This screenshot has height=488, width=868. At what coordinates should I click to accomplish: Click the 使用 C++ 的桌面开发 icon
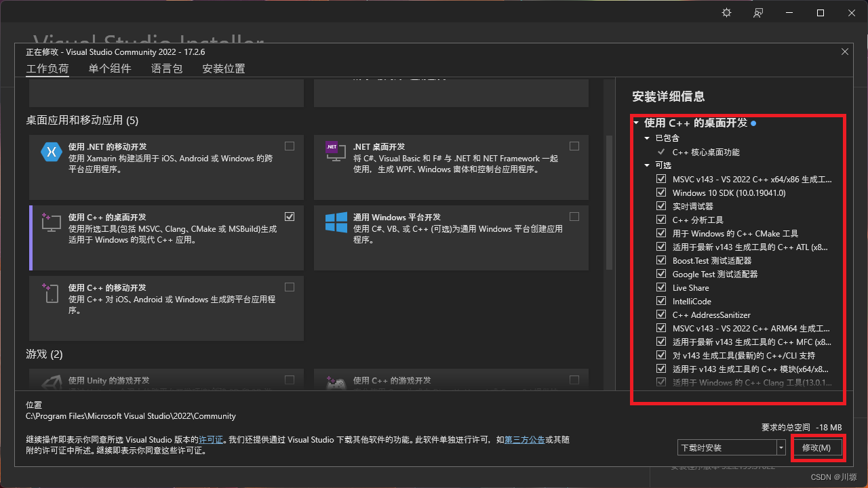tap(52, 222)
